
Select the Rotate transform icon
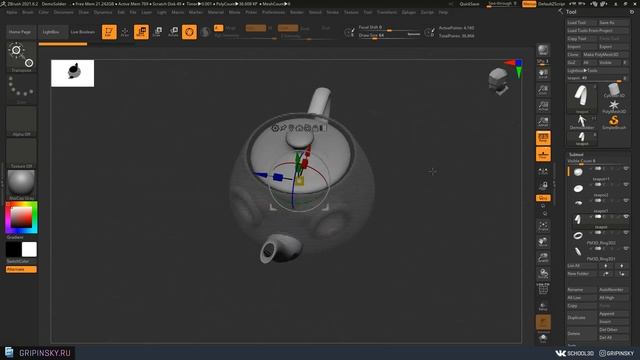click(173, 31)
